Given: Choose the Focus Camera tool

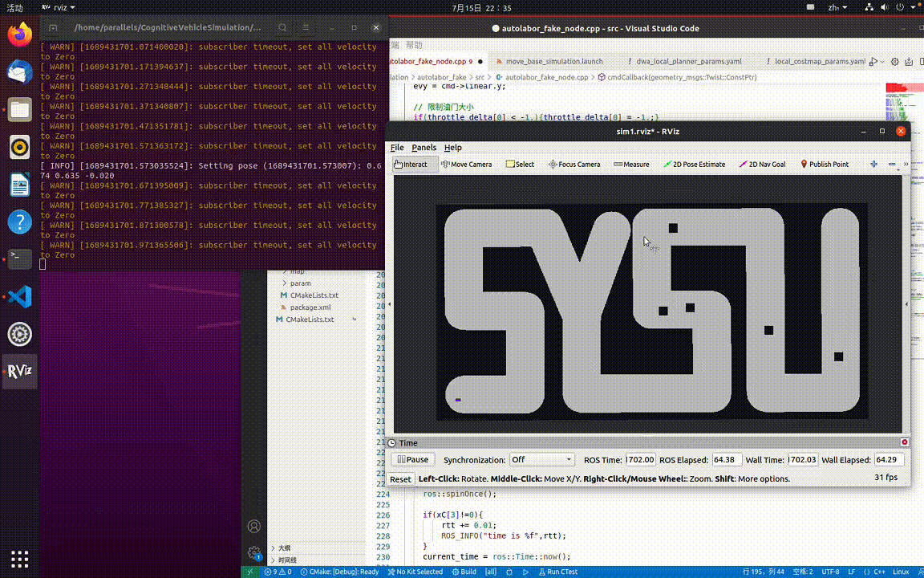Looking at the screenshot, I should [574, 165].
